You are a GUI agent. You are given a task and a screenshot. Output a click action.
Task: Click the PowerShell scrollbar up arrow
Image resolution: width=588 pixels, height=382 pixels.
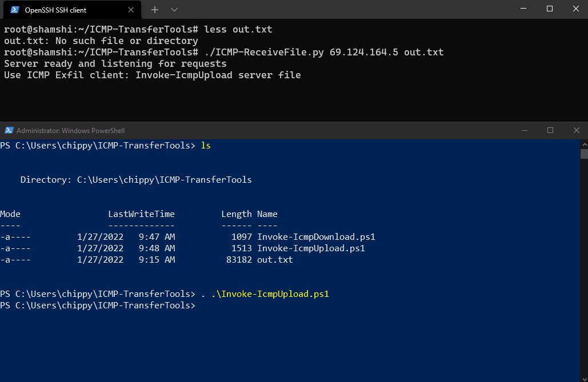584,144
